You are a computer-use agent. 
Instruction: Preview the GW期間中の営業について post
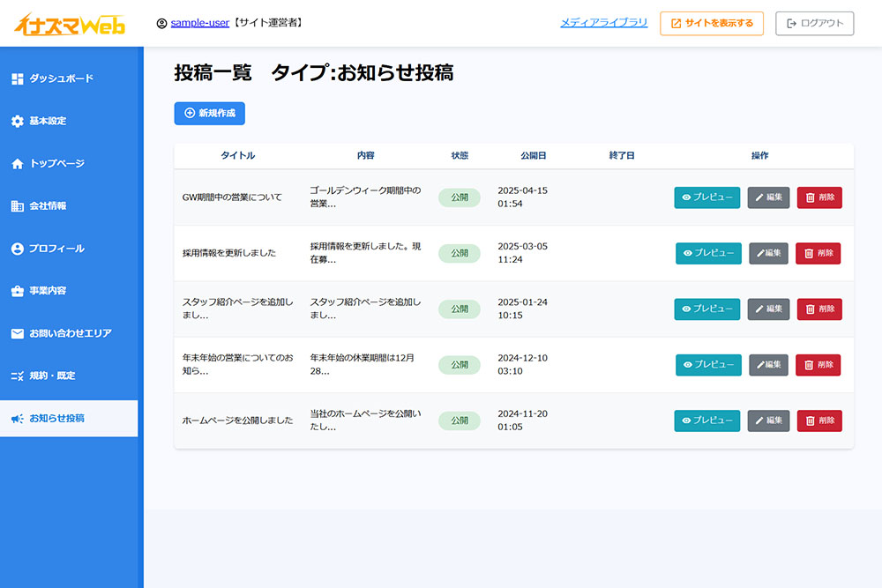point(707,197)
